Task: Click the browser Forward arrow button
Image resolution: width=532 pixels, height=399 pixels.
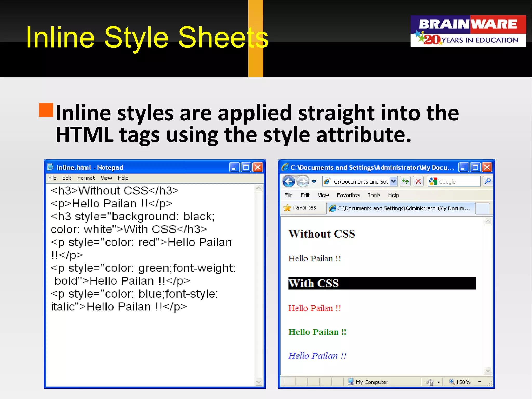Action: click(303, 181)
